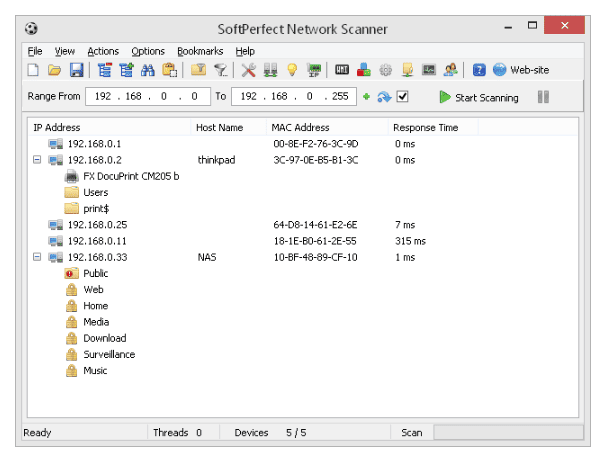The height and width of the screenshot is (461, 607).
Task: Click the yellow light bulb icon
Action: pyautogui.click(x=292, y=70)
